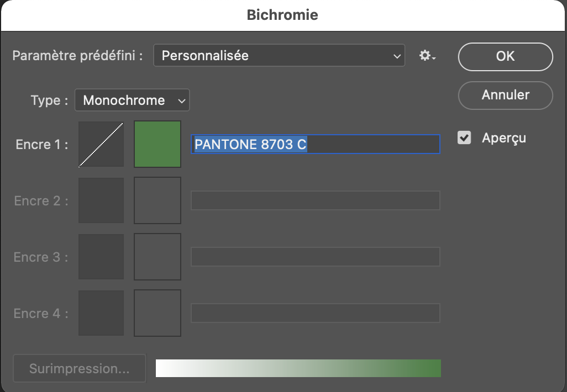Toggle the Aperçu preview checkbox
The height and width of the screenshot is (392, 567).
[x=464, y=138]
